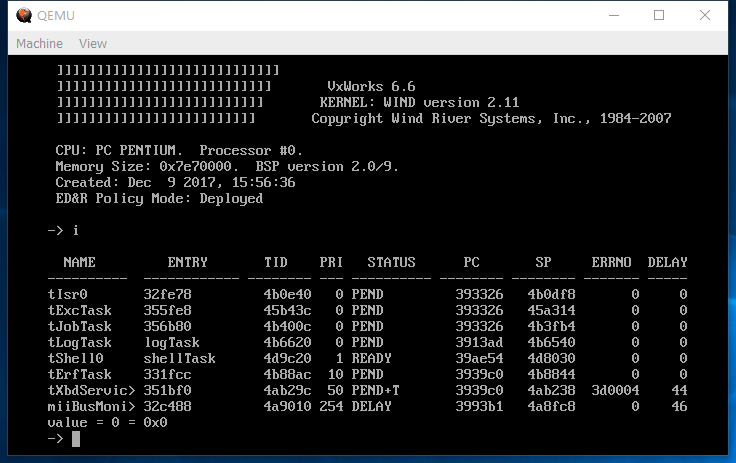Click the PC value 39ae54

[479, 358]
